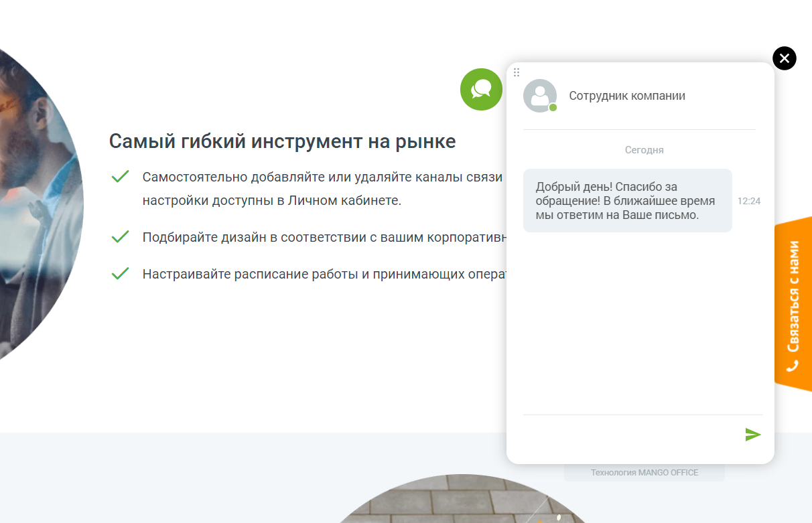Click the heading 'Самый гибкий инструмент на рынке'

click(282, 141)
